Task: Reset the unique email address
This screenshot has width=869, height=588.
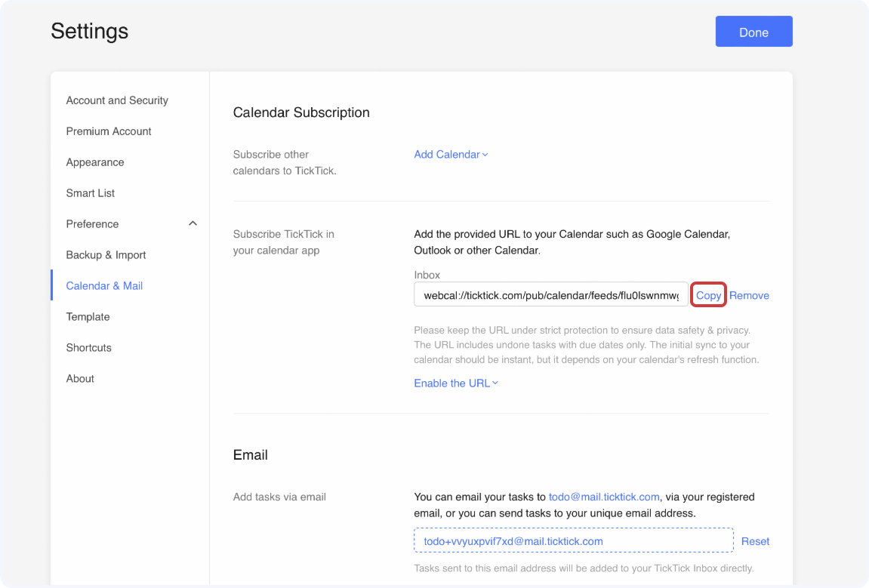Action: pos(755,541)
